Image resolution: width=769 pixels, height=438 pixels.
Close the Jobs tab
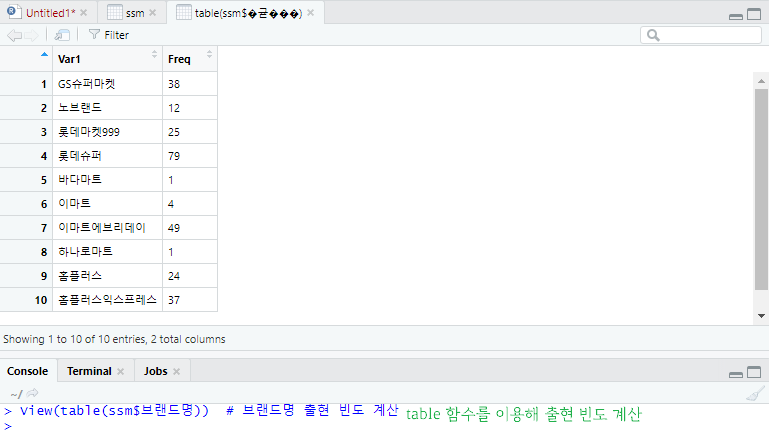click(177, 371)
